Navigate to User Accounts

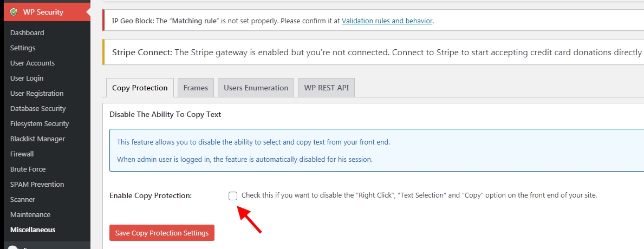click(32, 63)
